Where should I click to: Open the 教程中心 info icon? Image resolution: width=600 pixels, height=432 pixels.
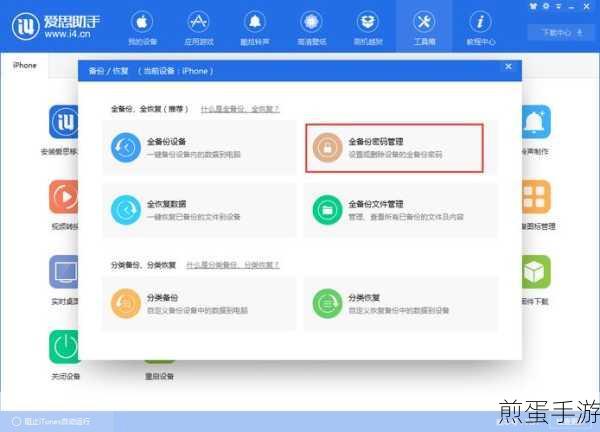pyautogui.click(x=481, y=28)
